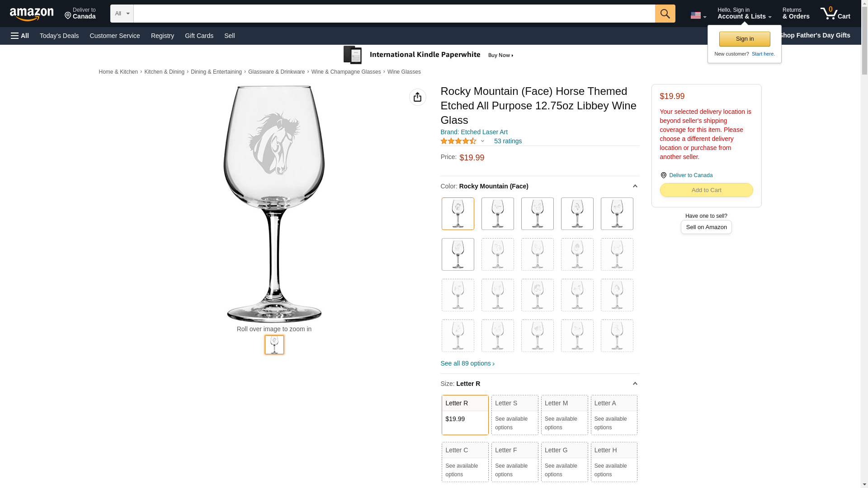Open the share icon on the product image
This screenshot has height=488, width=868.
click(417, 97)
